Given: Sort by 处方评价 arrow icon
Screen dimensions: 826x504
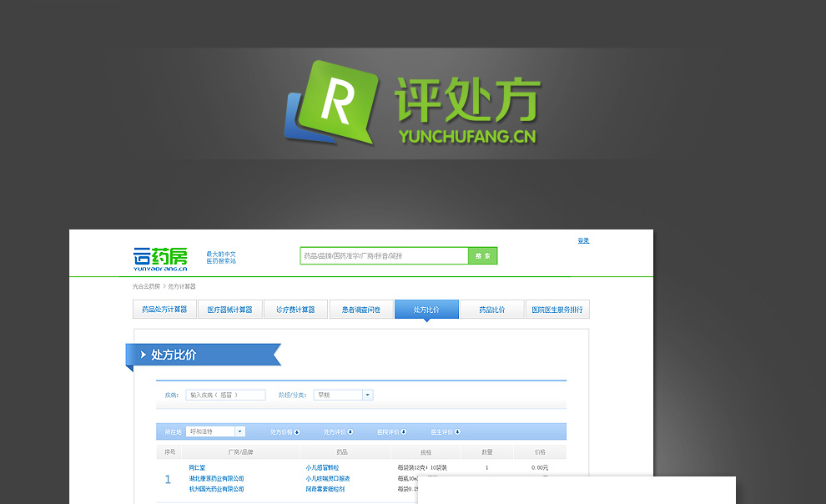Looking at the screenshot, I should pyautogui.click(x=350, y=431).
